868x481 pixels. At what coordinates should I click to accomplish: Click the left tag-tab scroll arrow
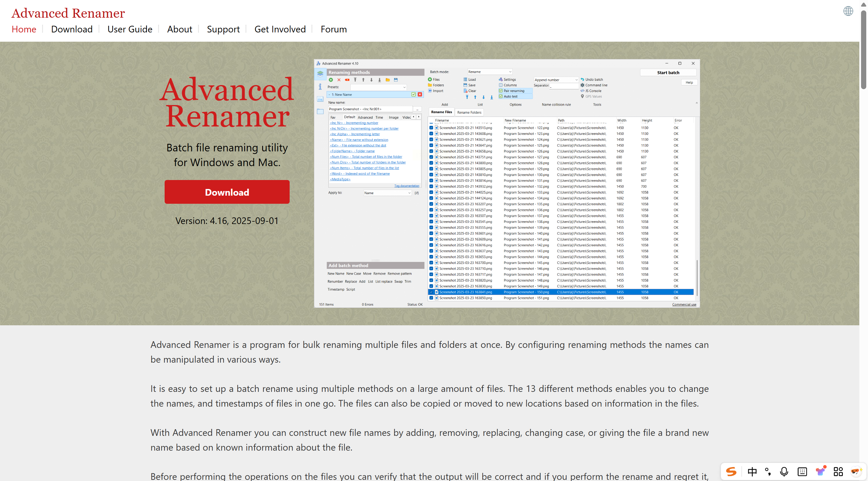pos(413,117)
